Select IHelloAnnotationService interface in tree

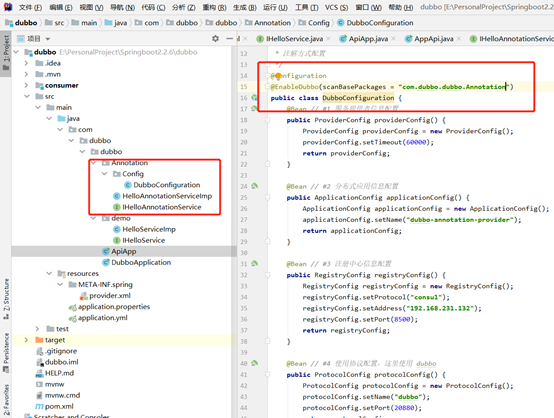pos(157,207)
